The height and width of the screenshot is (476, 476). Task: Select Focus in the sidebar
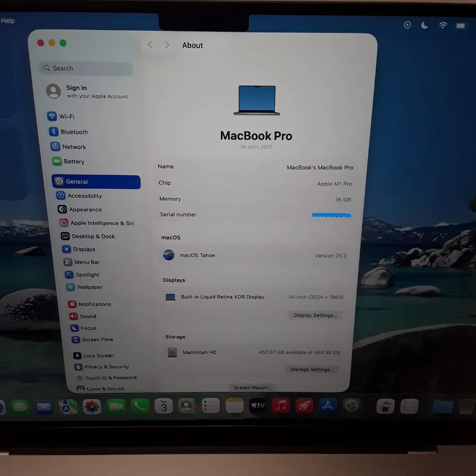pos(88,328)
